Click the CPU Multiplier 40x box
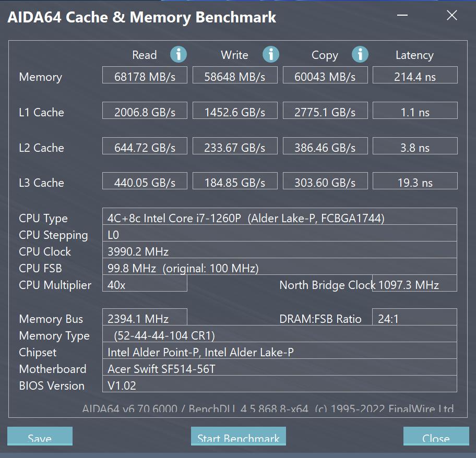Viewport: 476px width, 458px height. pos(145,285)
